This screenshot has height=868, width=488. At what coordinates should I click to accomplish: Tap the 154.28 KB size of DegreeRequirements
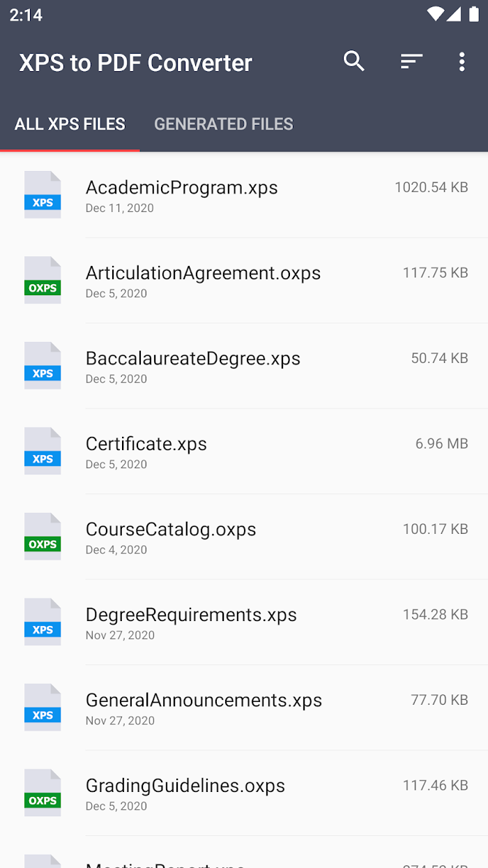click(x=435, y=615)
